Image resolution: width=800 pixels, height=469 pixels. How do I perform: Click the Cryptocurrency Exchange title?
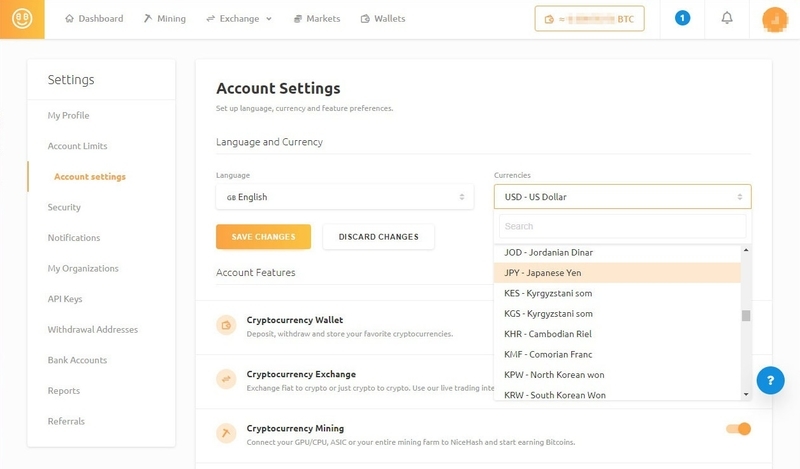coord(301,374)
